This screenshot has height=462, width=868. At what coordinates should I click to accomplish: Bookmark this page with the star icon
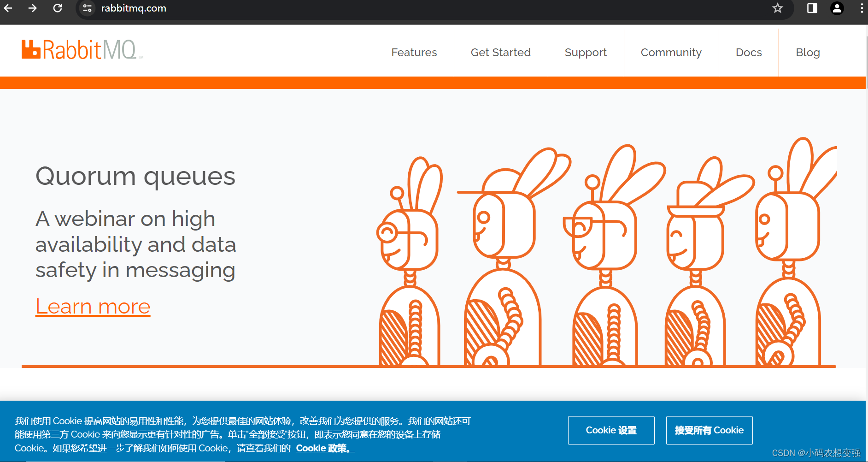pos(778,8)
